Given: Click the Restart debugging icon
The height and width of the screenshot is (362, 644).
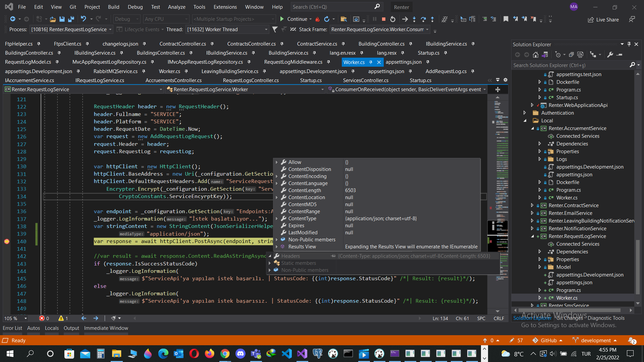Looking at the screenshot, I should [393, 19].
